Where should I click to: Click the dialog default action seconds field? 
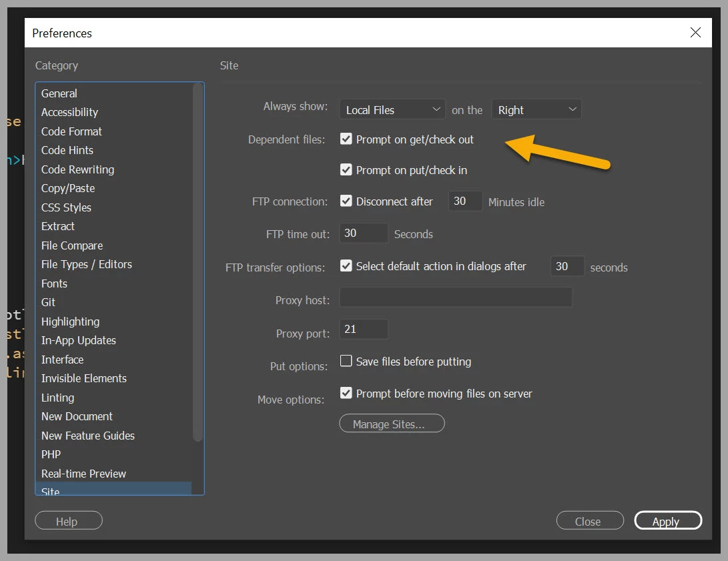pyautogui.click(x=567, y=266)
